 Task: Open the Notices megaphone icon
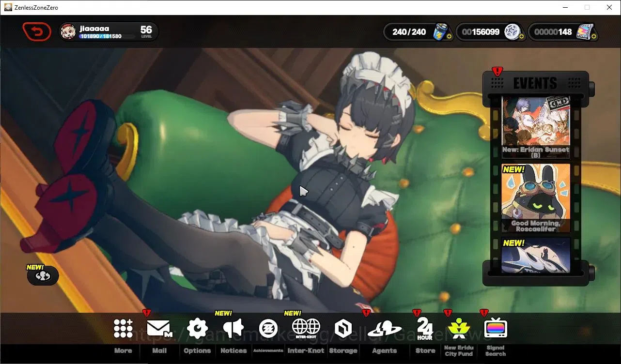point(233,329)
